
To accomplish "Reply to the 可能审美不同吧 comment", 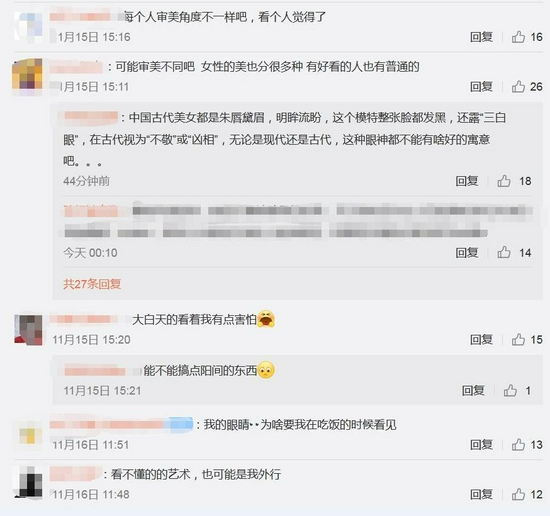I will [481, 87].
